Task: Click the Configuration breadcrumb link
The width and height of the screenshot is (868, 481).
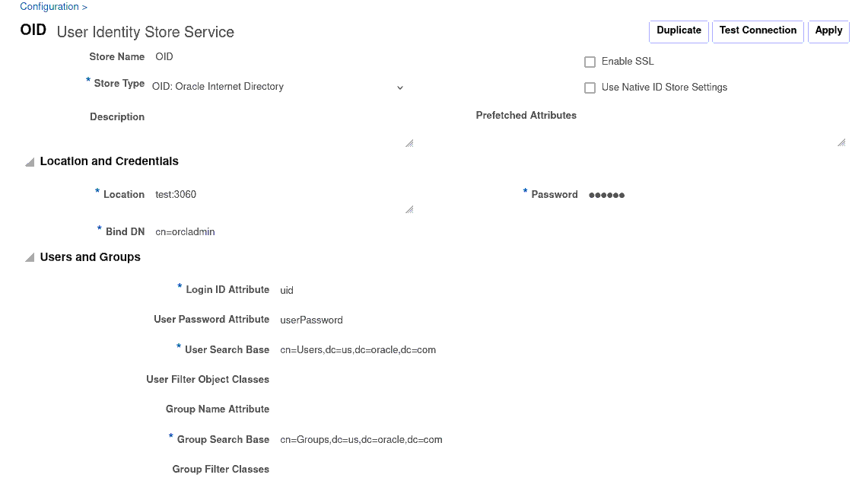Action: pyautogui.click(x=49, y=7)
